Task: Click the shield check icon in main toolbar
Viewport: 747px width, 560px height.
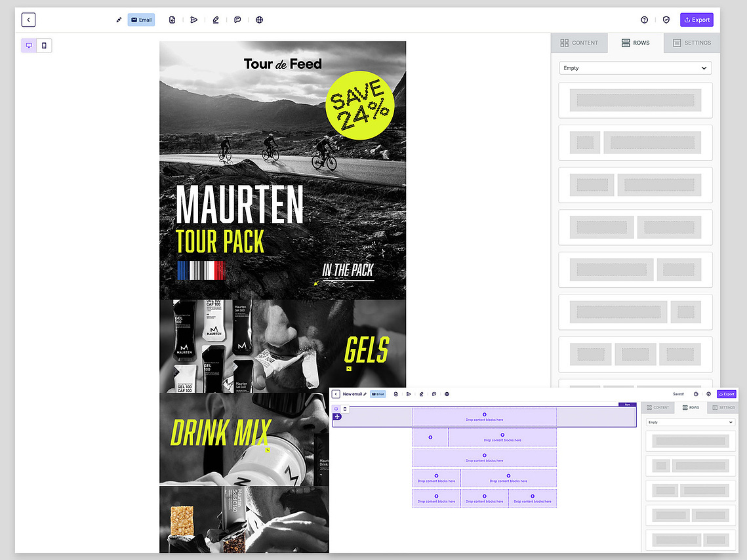Action: pyautogui.click(x=666, y=20)
